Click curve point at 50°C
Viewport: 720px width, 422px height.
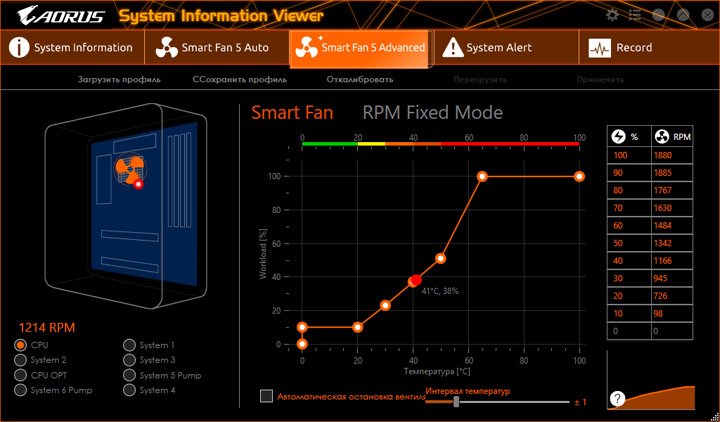tap(440, 259)
